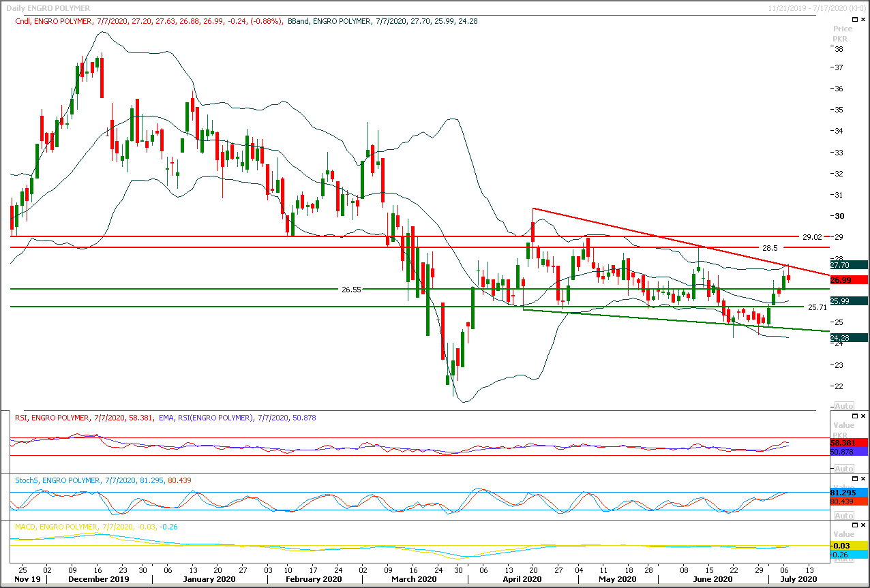
Task: Close the MACD indicator panel
Action: coord(865,525)
